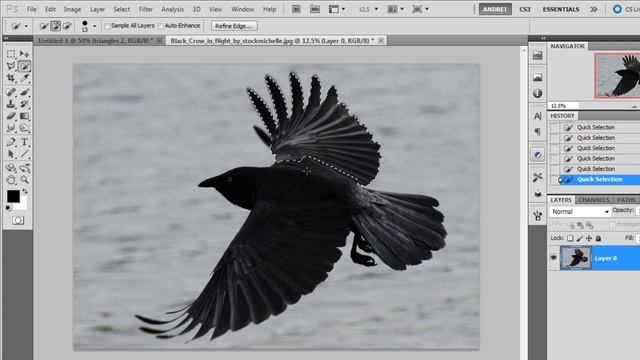Select the Lasso tool

click(x=11, y=66)
